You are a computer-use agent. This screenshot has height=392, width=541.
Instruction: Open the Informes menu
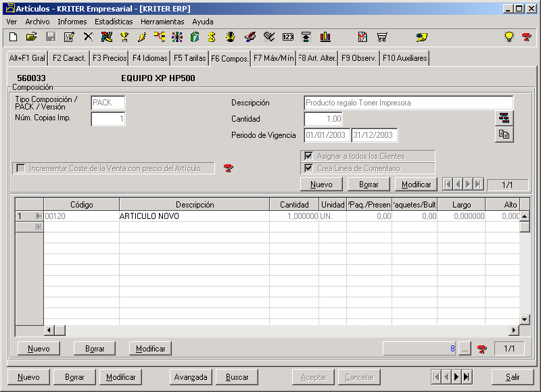(x=72, y=22)
